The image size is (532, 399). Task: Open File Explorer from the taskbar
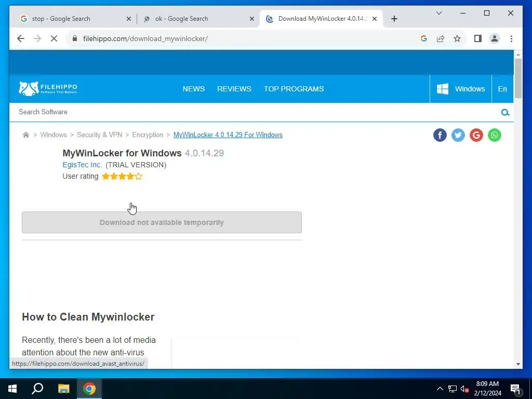[x=63, y=389]
